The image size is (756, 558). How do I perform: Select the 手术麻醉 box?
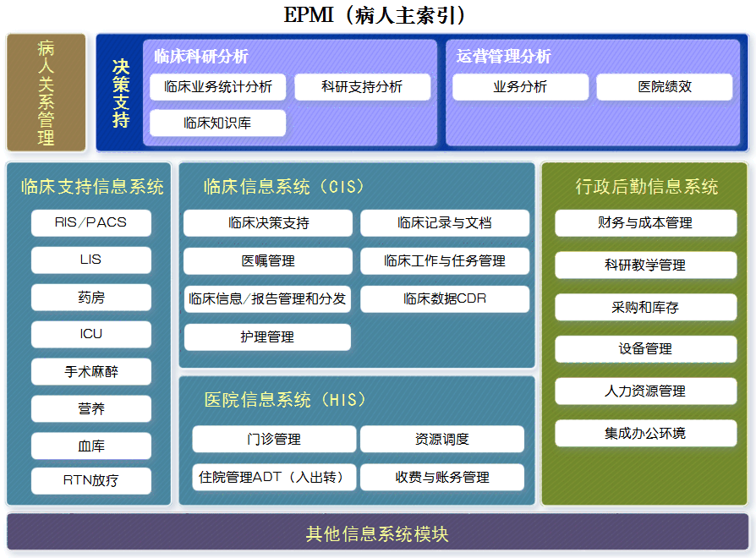click(91, 371)
